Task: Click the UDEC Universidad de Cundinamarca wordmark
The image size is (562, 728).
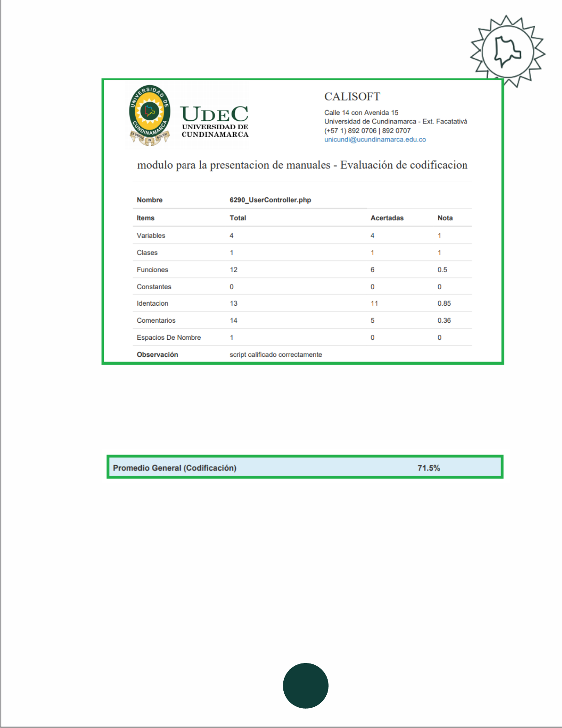Action: tap(215, 122)
